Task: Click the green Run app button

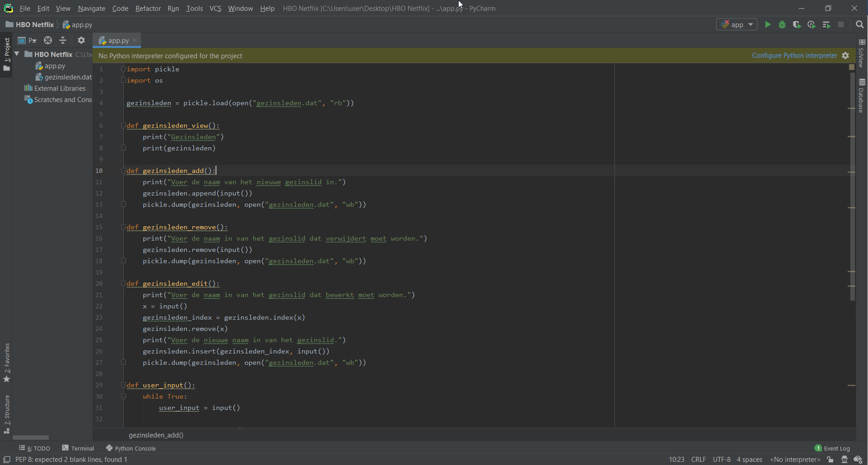Action: pyautogui.click(x=767, y=25)
